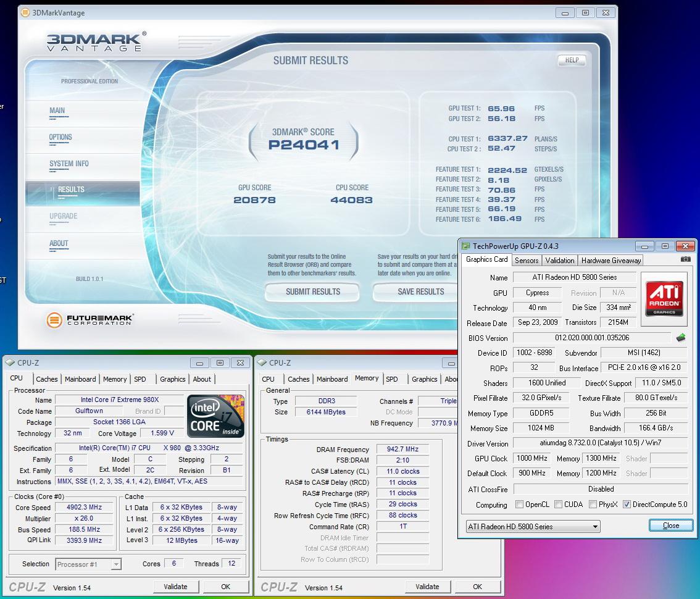Open the Sensors tab in GPU-Z
This screenshot has height=599, width=700.
[x=527, y=261]
